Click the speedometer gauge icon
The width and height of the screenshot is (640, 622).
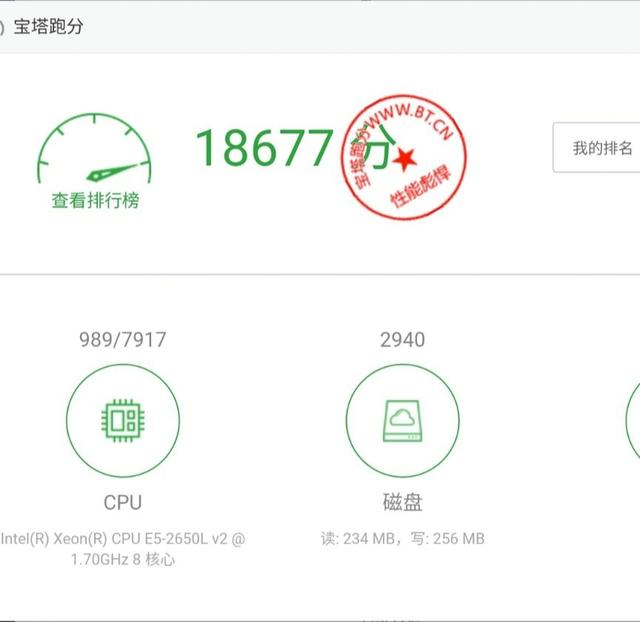tap(94, 148)
